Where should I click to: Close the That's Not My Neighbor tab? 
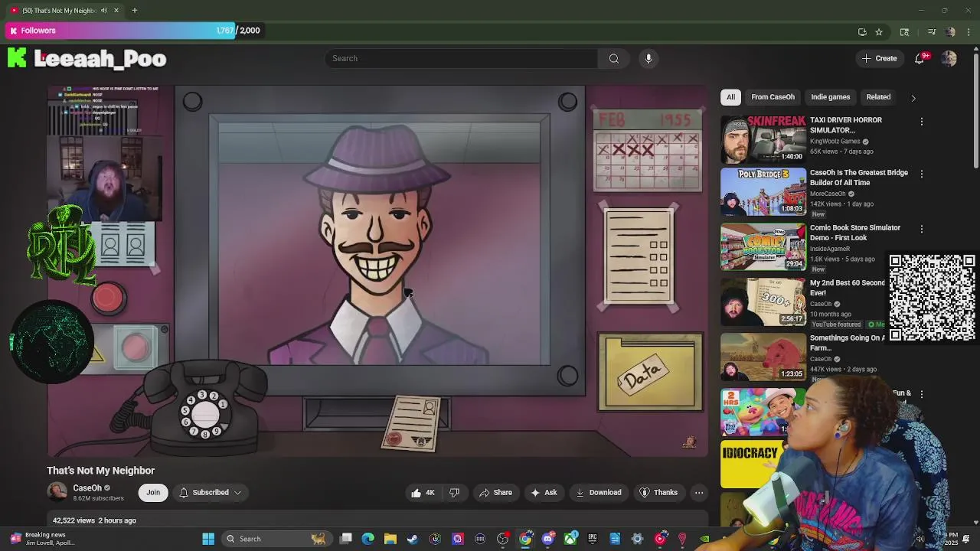(x=116, y=11)
